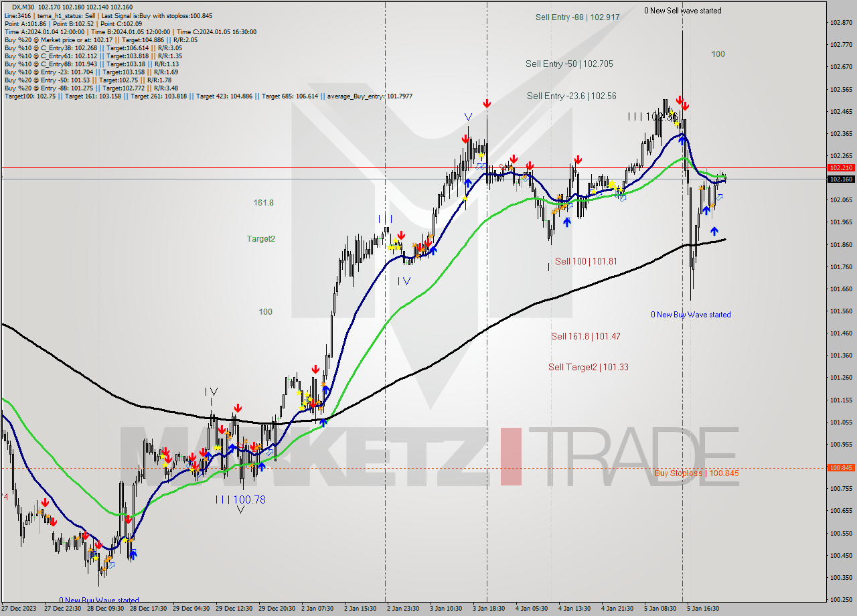Click the '4 Jan 21:30' time axis label
This screenshot has width=857, height=616.
point(618,609)
